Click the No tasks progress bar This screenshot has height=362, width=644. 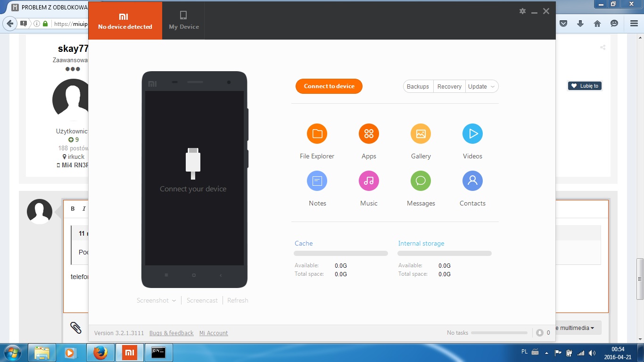pos(499,333)
